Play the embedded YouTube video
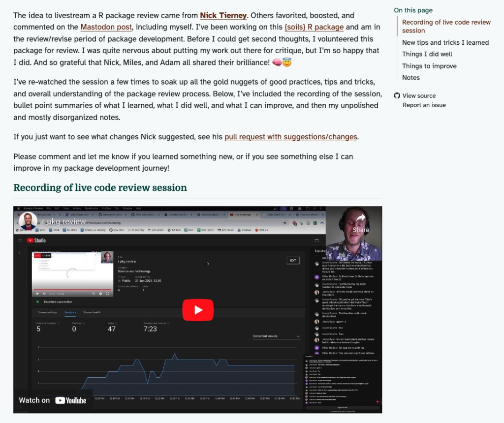The image size is (504, 423). tap(198, 310)
